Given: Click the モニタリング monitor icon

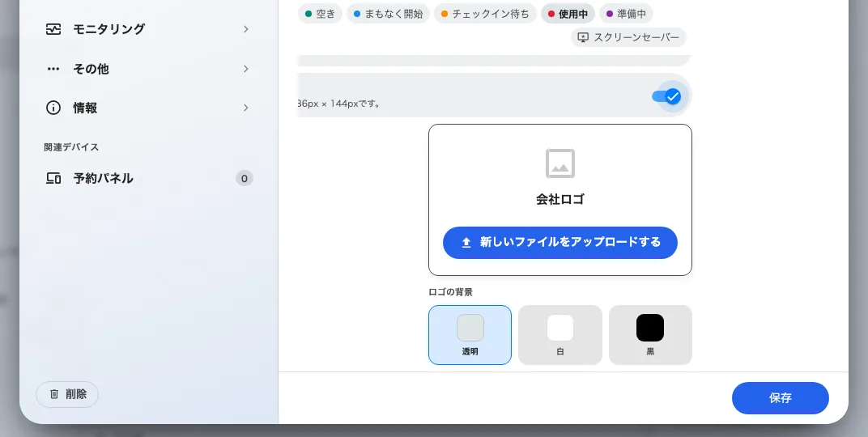Looking at the screenshot, I should coord(53,29).
